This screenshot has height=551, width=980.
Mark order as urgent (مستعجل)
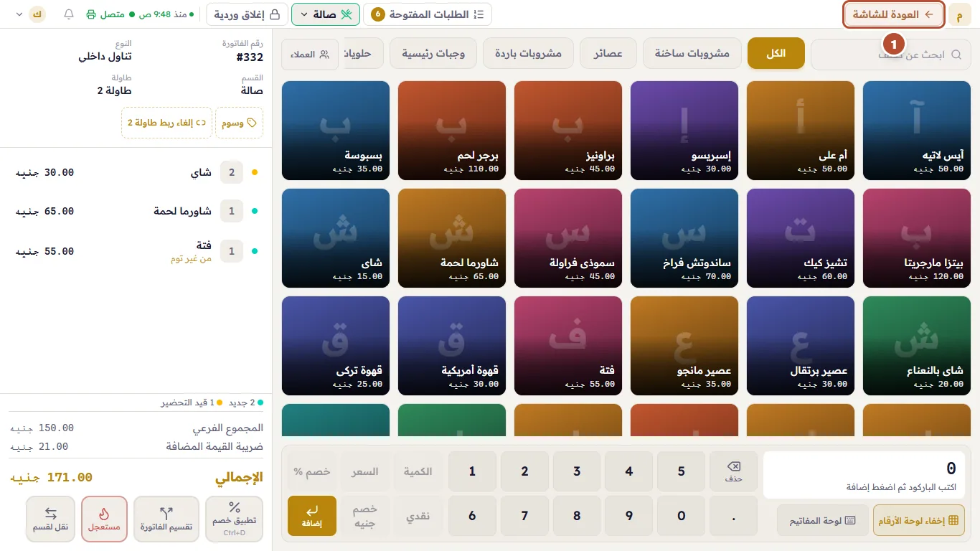pos(104,519)
